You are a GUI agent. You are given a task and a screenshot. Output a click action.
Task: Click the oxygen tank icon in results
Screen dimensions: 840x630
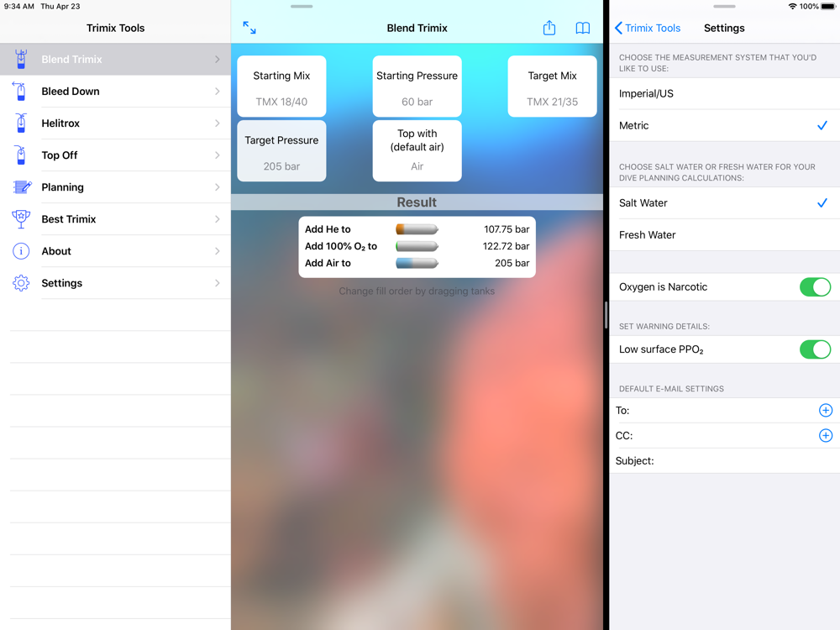(x=417, y=246)
